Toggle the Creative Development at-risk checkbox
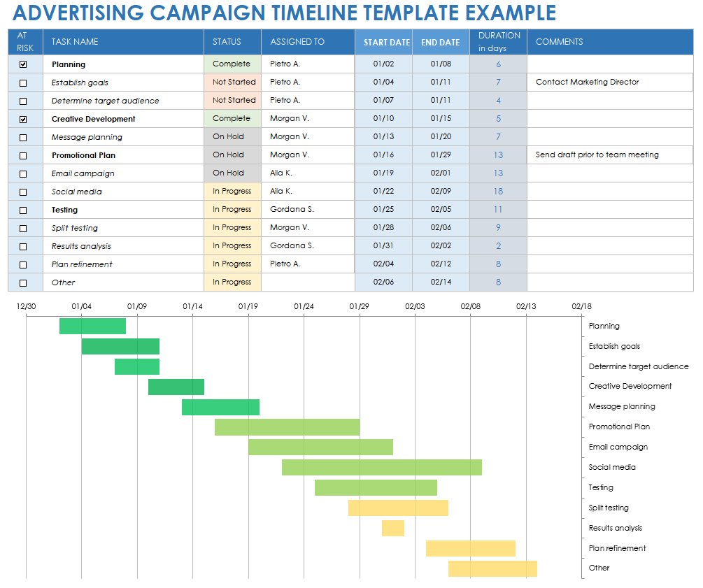 point(23,119)
